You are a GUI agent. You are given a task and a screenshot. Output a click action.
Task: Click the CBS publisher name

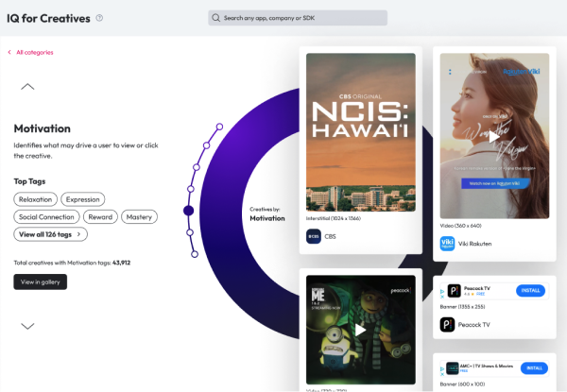330,236
